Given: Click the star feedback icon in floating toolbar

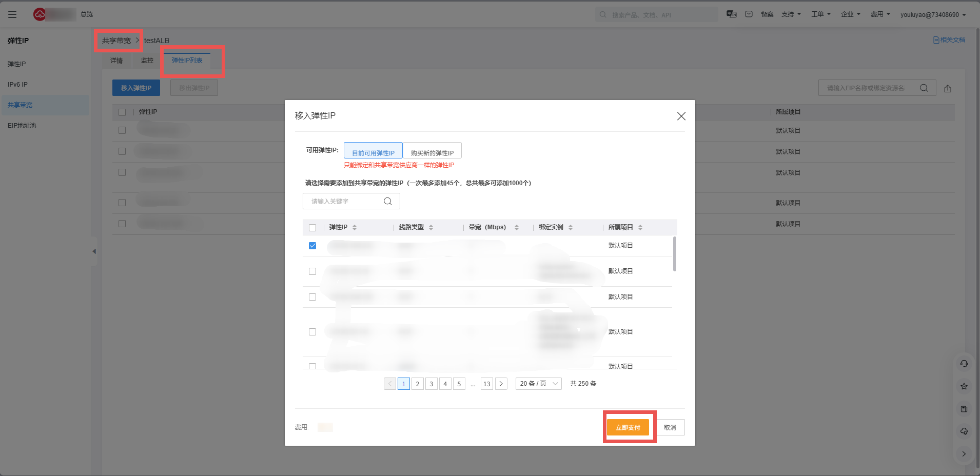Looking at the screenshot, I should click(x=964, y=386).
